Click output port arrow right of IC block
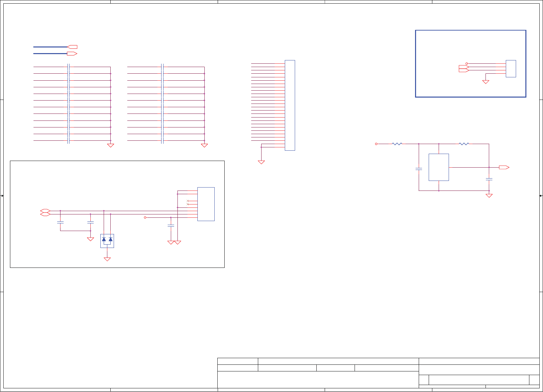Screen dimensions: 543x392 pyautogui.click(x=504, y=167)
